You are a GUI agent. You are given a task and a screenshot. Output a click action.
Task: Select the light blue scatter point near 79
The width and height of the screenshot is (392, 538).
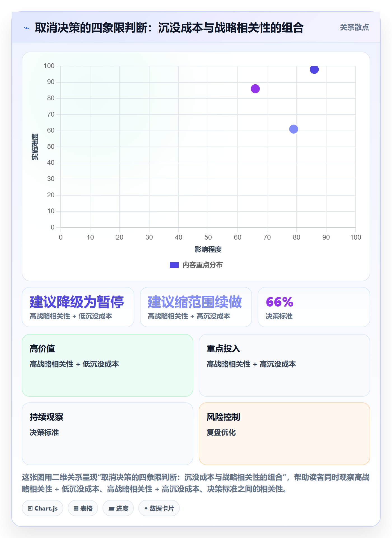293,129
